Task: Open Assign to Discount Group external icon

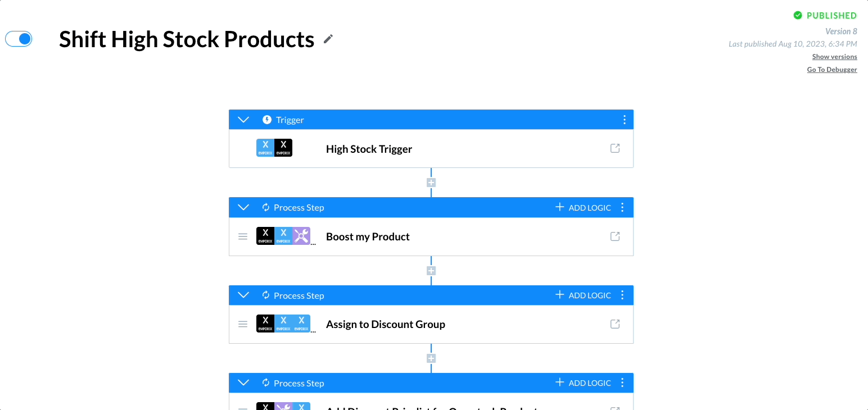Action: (x=615, y=324)
